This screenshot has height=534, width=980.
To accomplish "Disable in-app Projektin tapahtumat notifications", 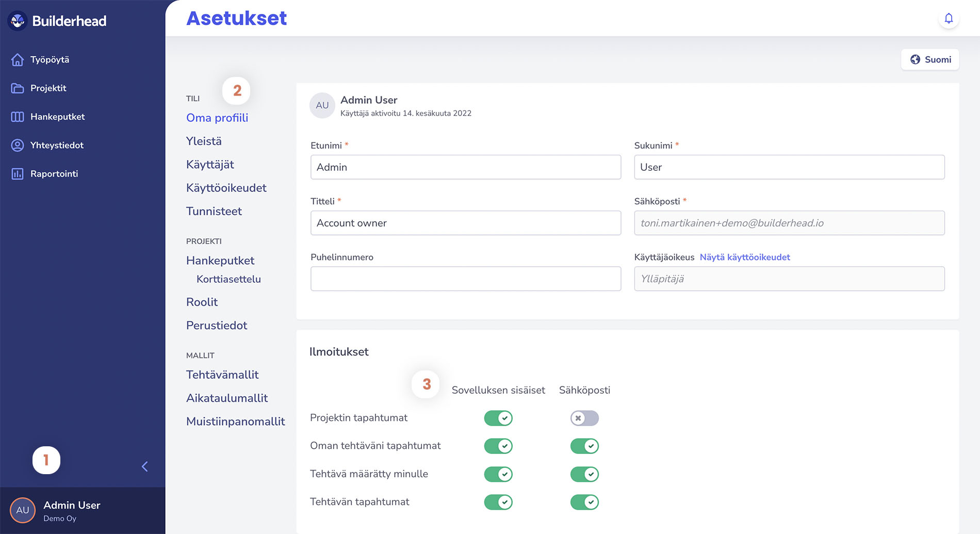I will coord(498,418).
